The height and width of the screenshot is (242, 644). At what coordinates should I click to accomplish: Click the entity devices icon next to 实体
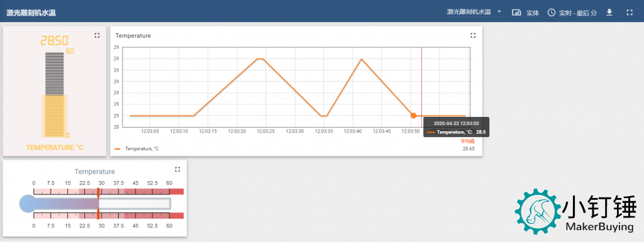(516, 13)
